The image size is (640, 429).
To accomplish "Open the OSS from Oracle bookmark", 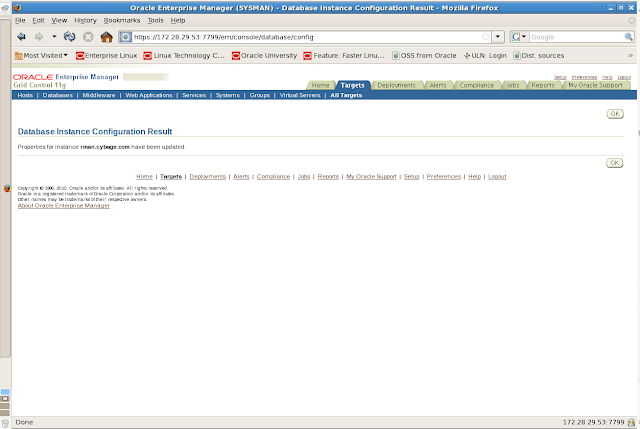I will point(424,56).
